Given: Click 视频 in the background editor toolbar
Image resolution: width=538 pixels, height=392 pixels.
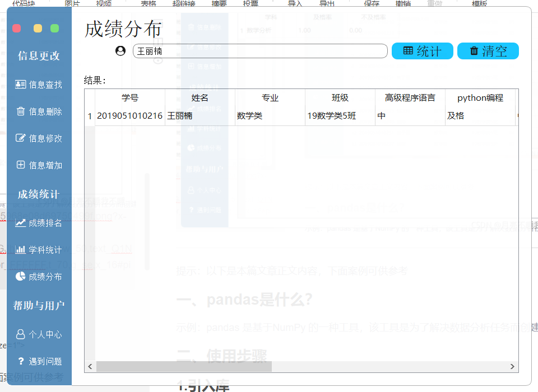Looking at the screenshot, I should [104, 3].
